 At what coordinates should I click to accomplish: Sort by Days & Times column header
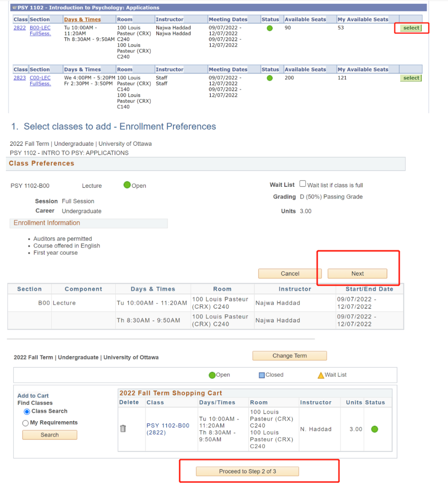tap(83, 19)
